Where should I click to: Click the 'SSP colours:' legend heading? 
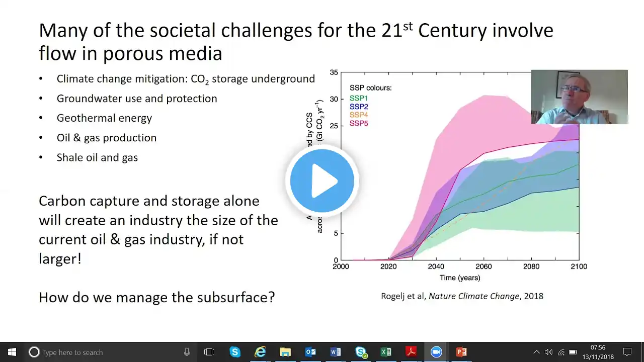[371, 88]
